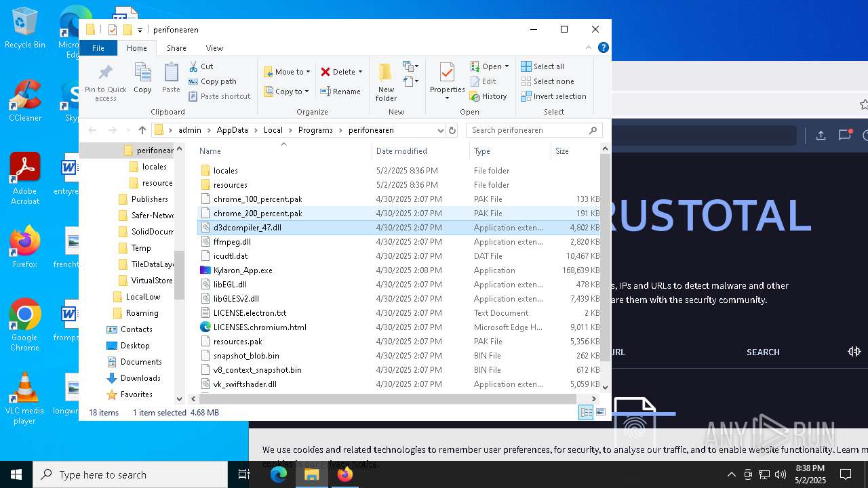Click Select none in ribbon
Screen dimensions: 868x488
[547, 81]
